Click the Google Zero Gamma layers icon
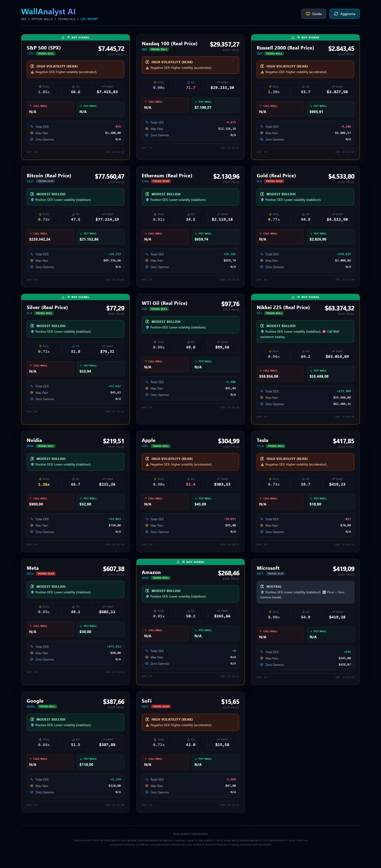This screenshot has height=868, width=381. tap(32, 792)
